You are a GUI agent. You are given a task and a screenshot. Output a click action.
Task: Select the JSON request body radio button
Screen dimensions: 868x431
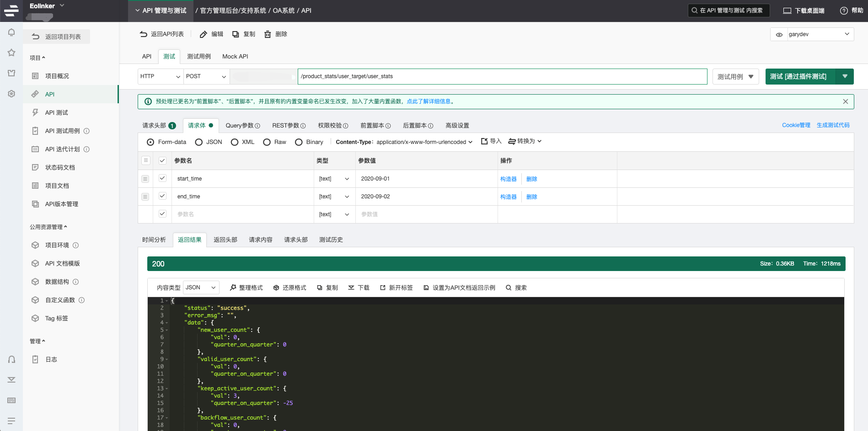[x=199, y=142]
